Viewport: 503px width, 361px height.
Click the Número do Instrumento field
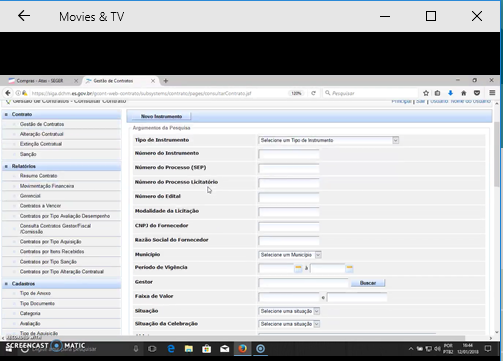pyautogui.click(x=289, y=154)
